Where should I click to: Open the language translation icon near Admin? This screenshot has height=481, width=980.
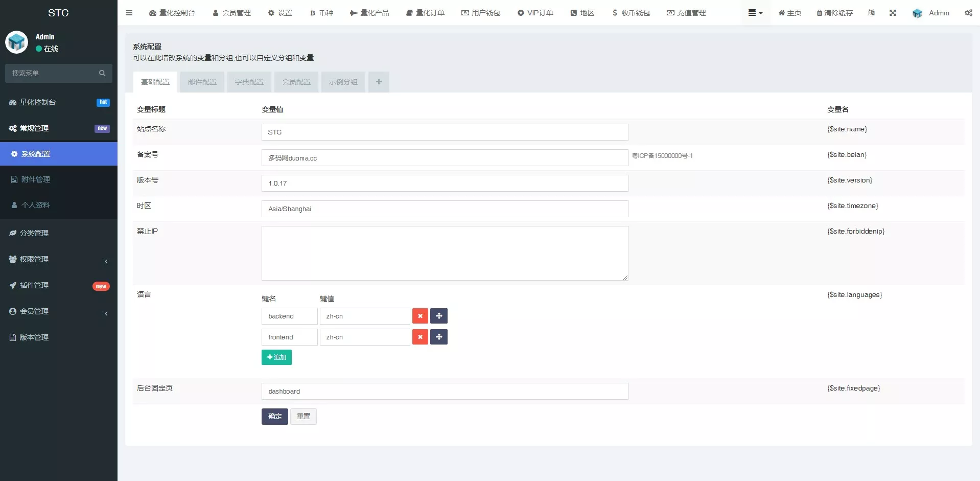[x=871, y=13]
